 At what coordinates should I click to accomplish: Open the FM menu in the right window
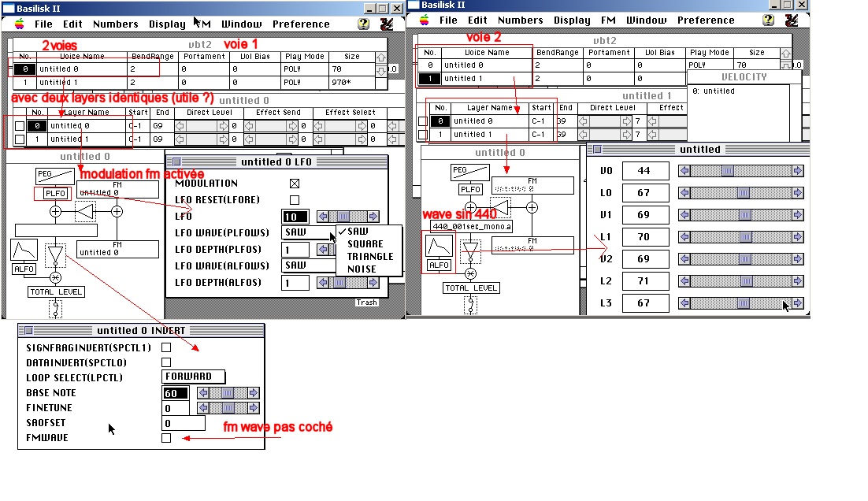tap(608, 20)
